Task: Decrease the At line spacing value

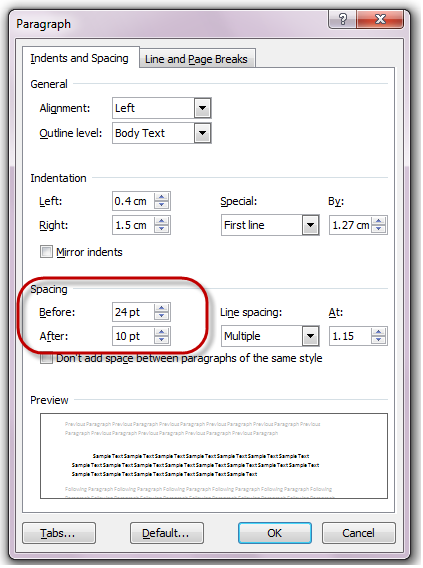Action: 379,340
